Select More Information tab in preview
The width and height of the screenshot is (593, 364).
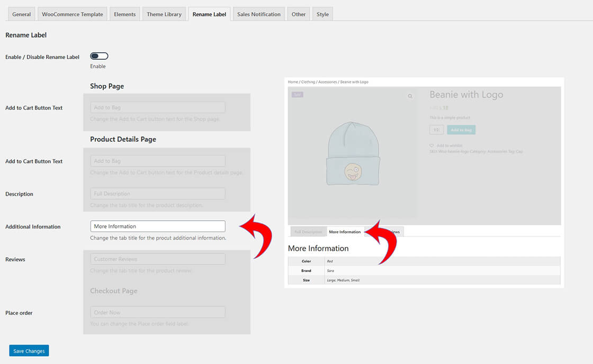click(x=345, y=232)
